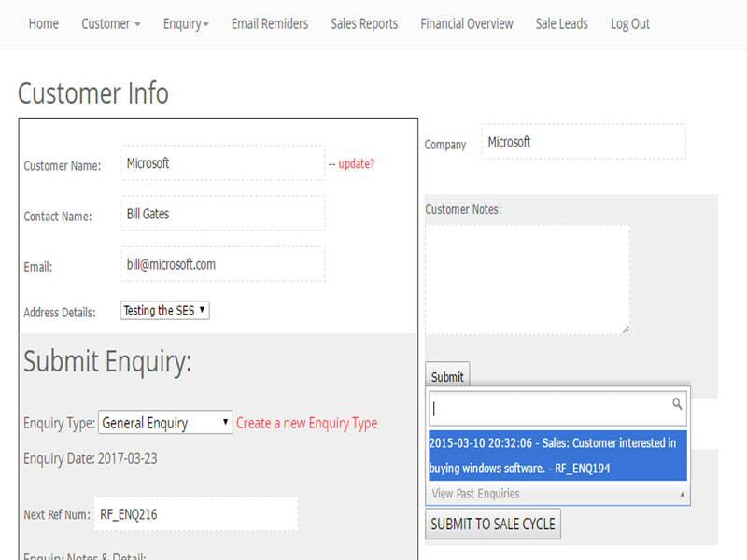Collapse the View Past Enquiries dropdown arrow
This screenshot has width=747, height=560.
682,494
